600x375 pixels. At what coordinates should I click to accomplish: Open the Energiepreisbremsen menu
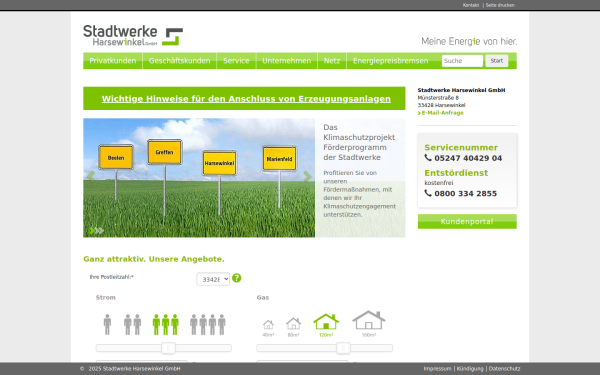coord(390,61)
